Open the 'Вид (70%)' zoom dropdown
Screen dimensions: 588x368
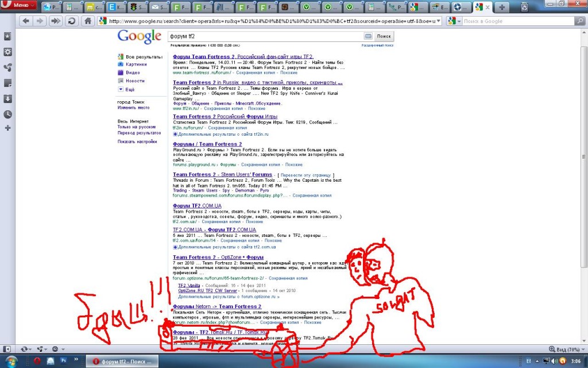(x=567, y=349)
